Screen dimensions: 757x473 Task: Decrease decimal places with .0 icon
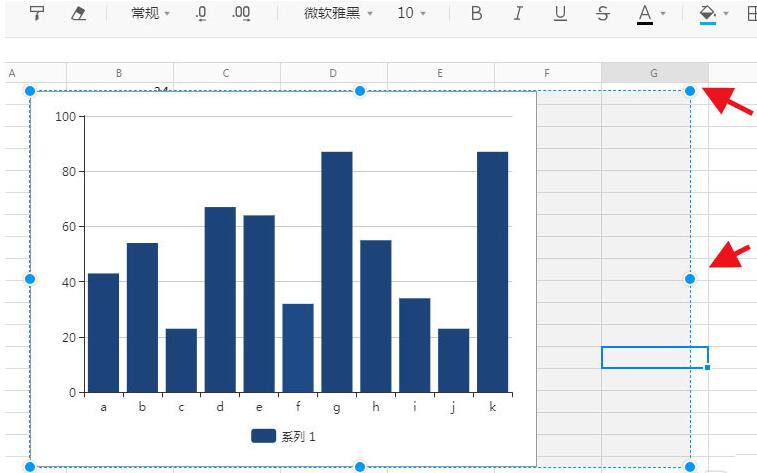pos(201,13)
